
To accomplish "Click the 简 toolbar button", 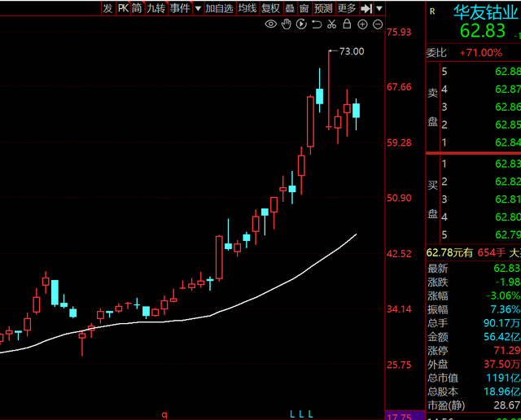I will coord(137,8).
